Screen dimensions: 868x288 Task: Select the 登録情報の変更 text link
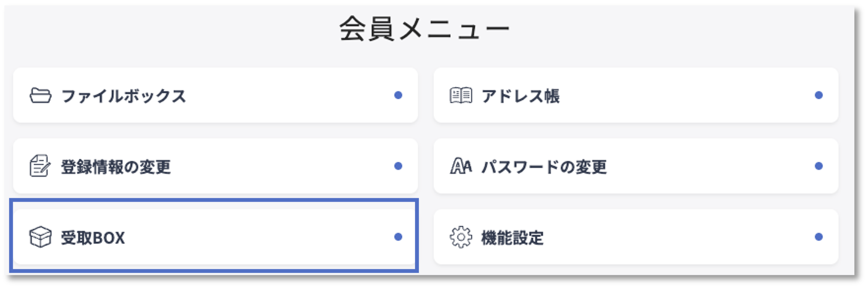pyautogui.click(x=116, y=167)
